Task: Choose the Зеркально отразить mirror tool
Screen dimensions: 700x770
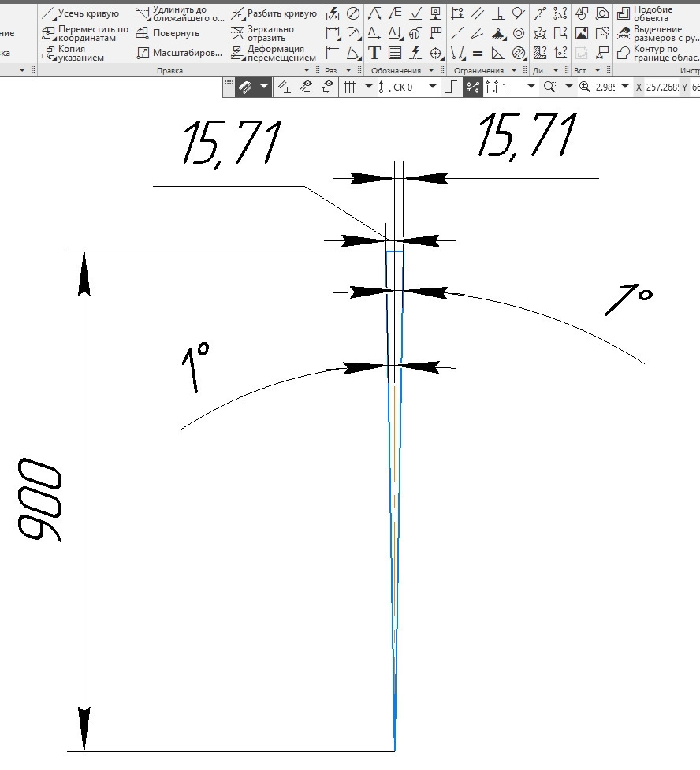Action: point(262,33)
